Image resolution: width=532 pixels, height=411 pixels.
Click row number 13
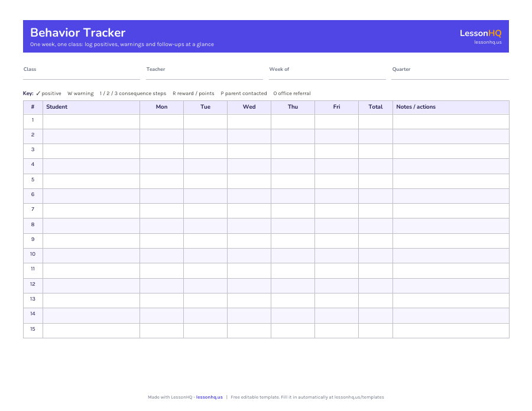click(x=33, y=299)
